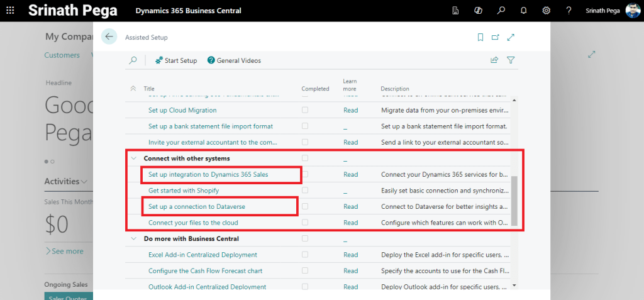Viewport: 644px width, 300px height.
Task: Toggle Completed checkbox for Get started with Shopify
Action: 305,190
